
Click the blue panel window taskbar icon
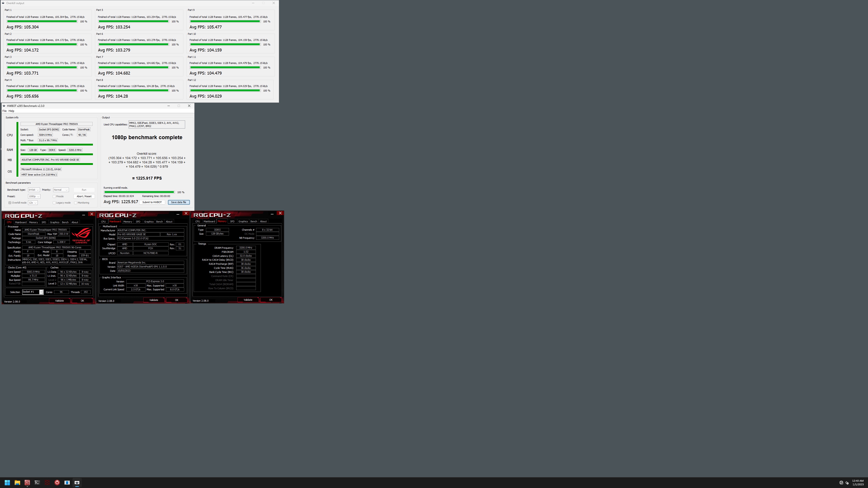click(67, 482)
